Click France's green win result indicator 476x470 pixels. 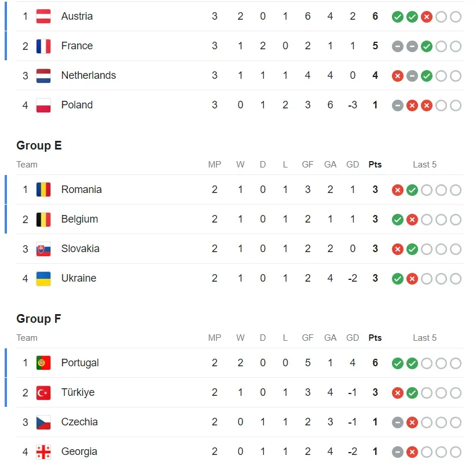[427, 46]
